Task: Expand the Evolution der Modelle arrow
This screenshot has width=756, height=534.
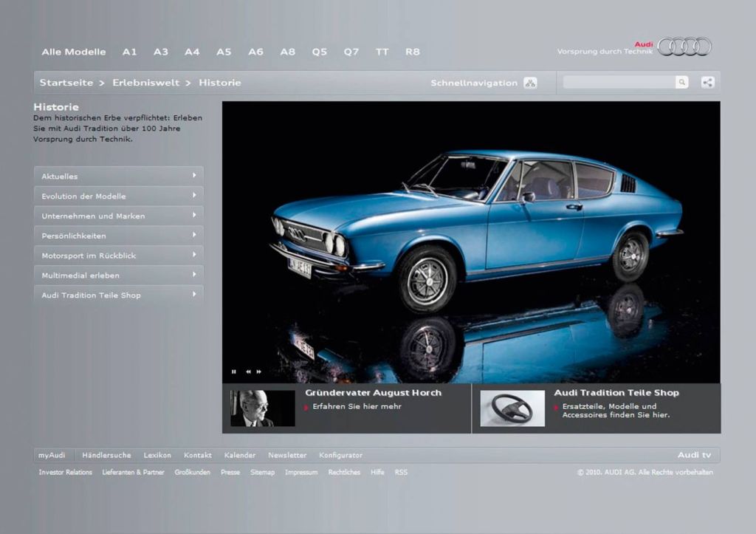Action: tap(194, 196)
